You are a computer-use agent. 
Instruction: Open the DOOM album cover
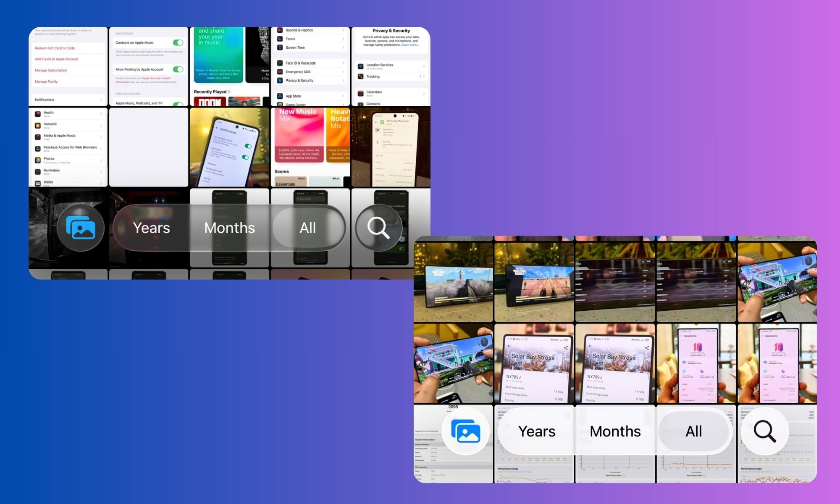pos(210,101)
